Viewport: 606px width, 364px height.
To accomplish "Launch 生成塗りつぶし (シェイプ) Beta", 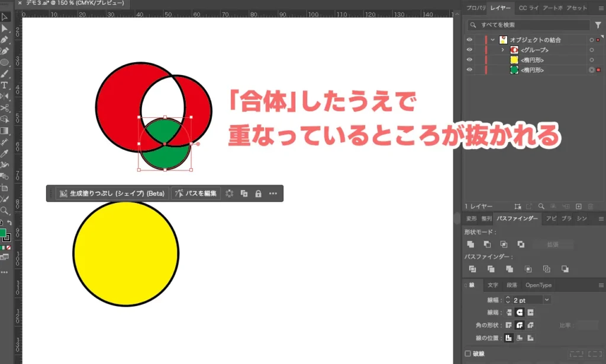I will [112, 193].
